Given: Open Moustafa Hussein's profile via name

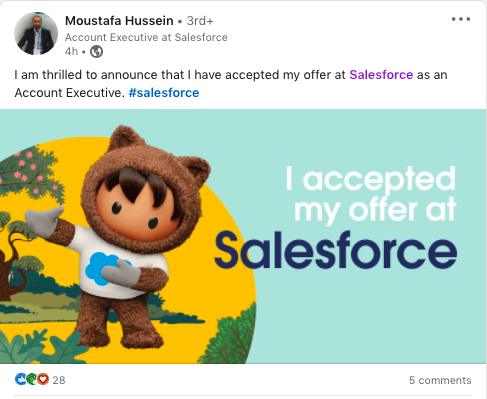Looking at the screenshot, I should pyautogui.click(x=119, y=21).
